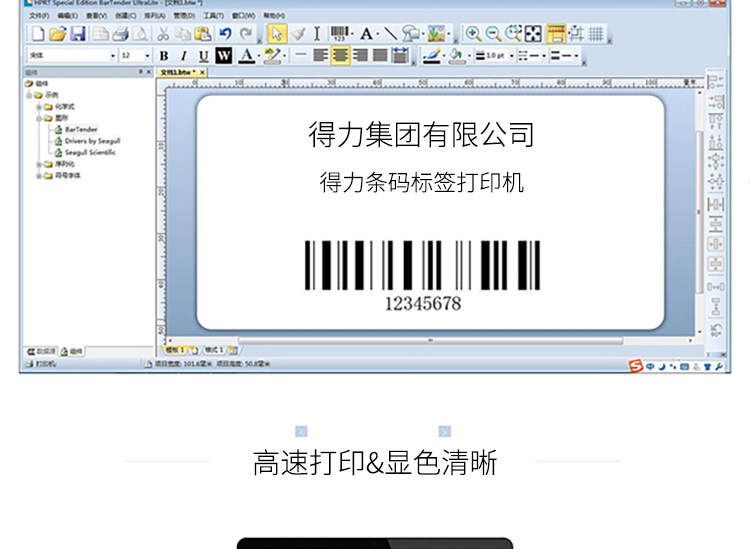This screenshot has width=750, height=549.
Task: Click the Zoom In magnifier
Action: (473, 33)
